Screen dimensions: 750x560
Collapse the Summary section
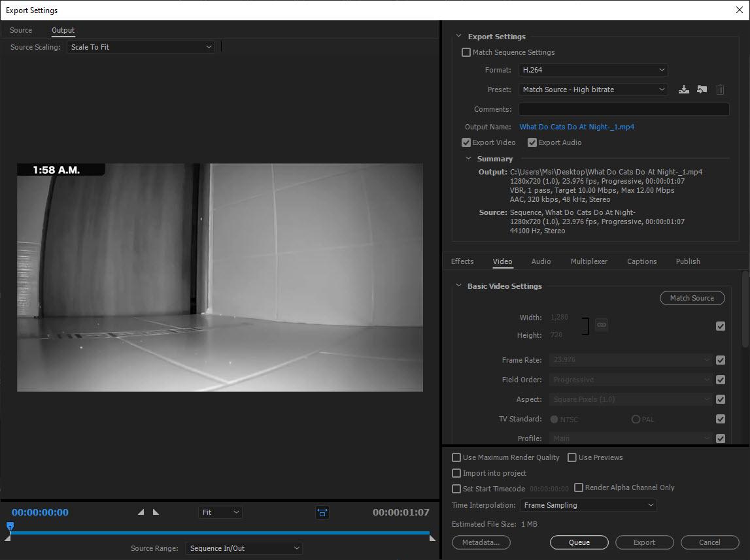coord(468,159)
